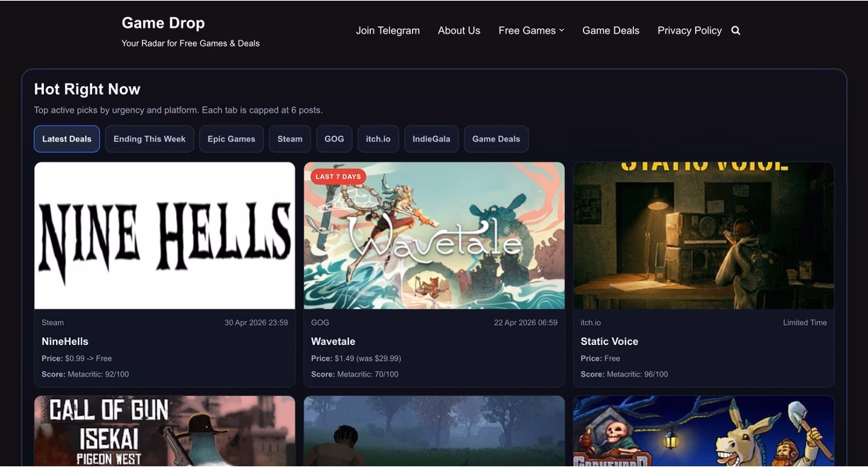Image resolution: width=868 pixels, height=467 pixels.
Task: Open the itch.io tab
Action: (x=378, y=139)
